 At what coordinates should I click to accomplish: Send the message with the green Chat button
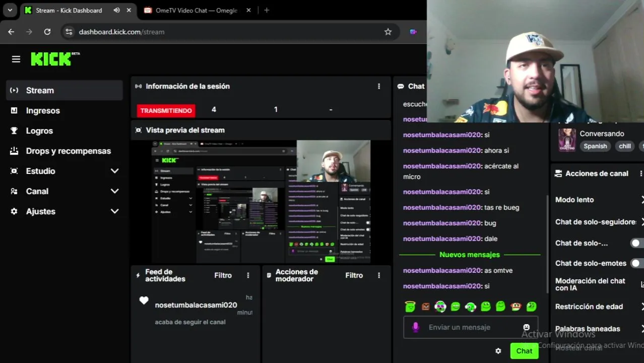(x=524, y=351)
